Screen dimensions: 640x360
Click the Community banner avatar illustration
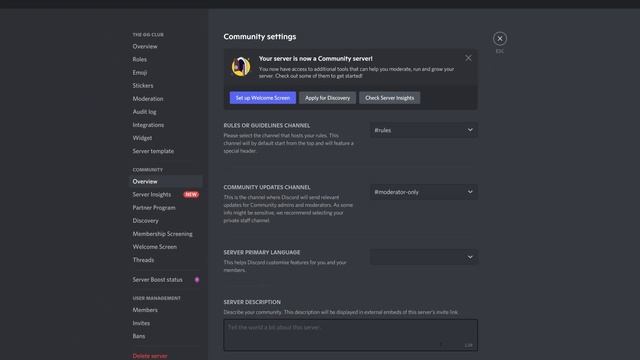(241, 67)
